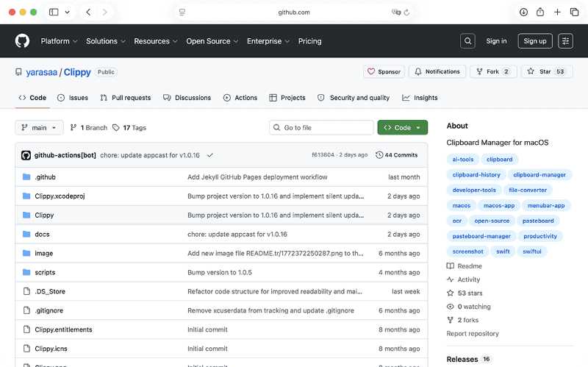588x367 pixels.
Task: Expand the Open Source menu
Action: (212, 41)
